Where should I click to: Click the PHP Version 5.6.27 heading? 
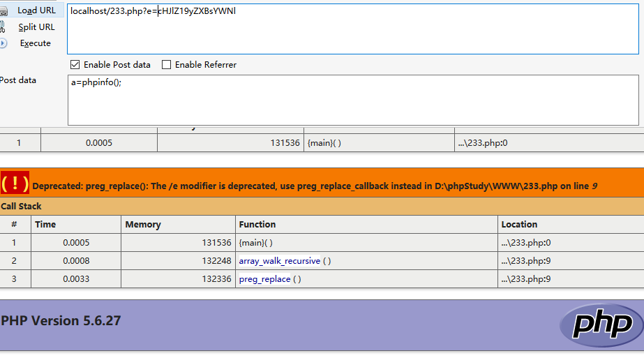pos(61,321)
